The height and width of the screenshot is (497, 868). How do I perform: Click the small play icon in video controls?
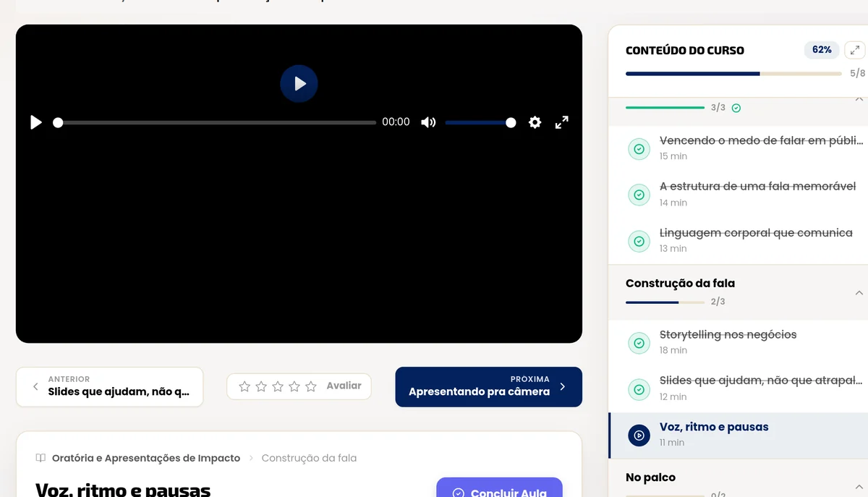36,122
